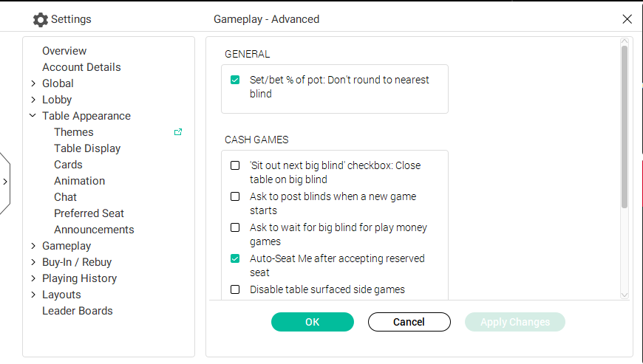Close the Settings dialog

[x=627, y=19]
